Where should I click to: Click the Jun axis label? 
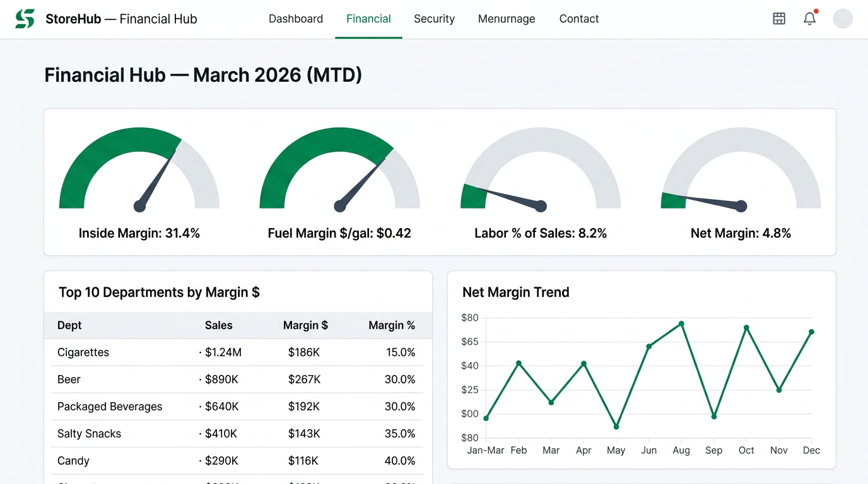648,451
